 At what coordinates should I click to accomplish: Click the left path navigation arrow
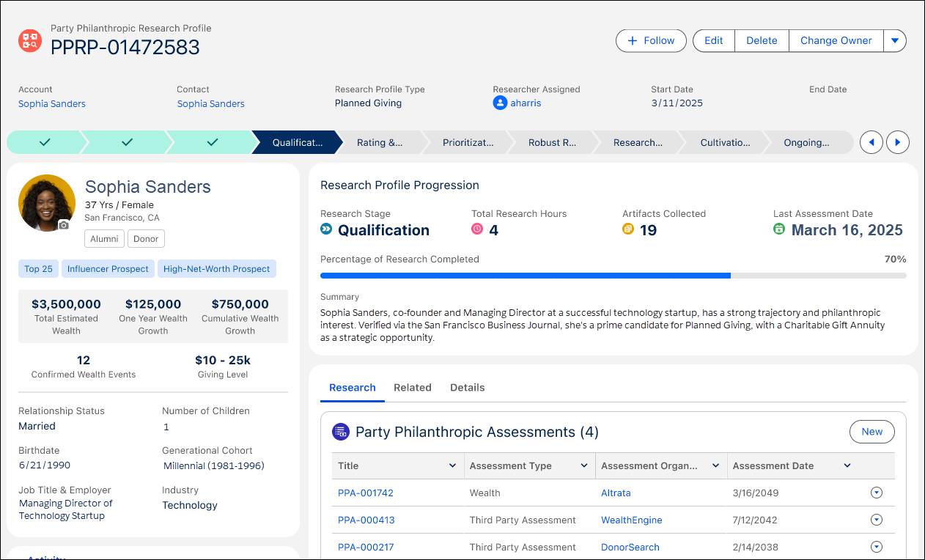871,142
